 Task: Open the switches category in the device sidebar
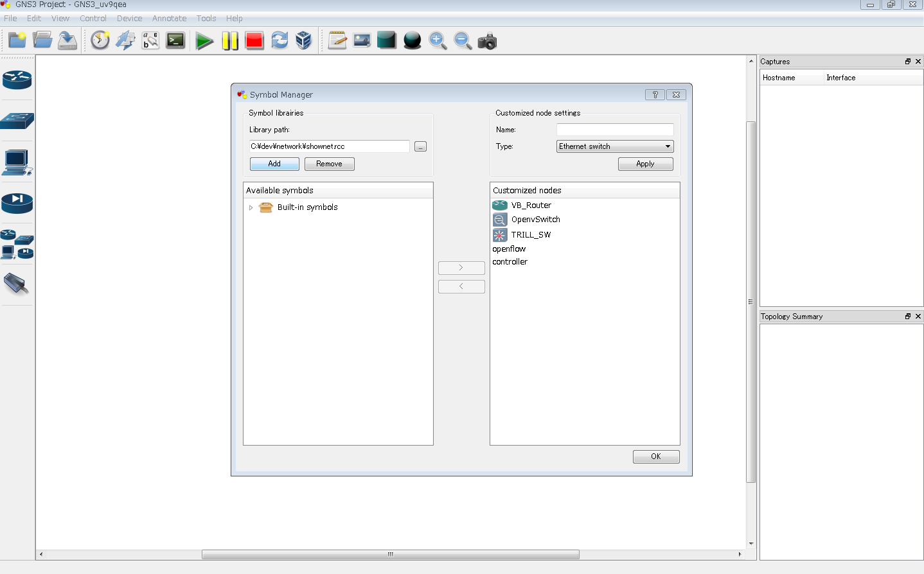tap(17, 121)
